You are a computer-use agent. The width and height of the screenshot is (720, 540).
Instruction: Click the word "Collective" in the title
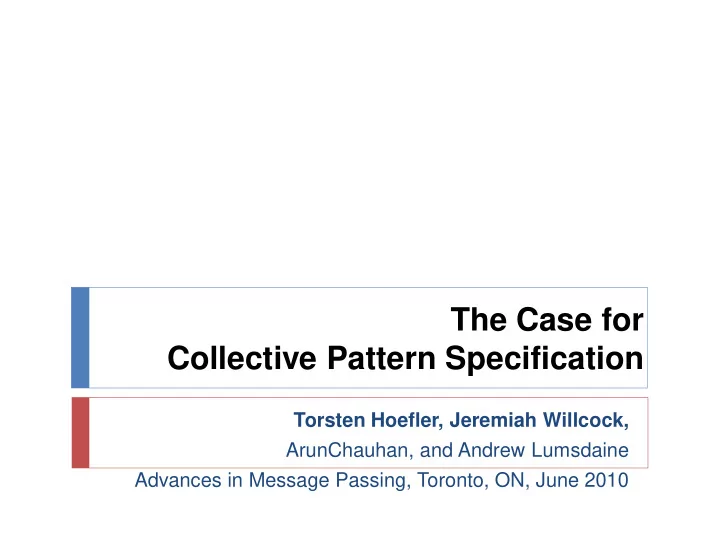click(x=242, y=358)
